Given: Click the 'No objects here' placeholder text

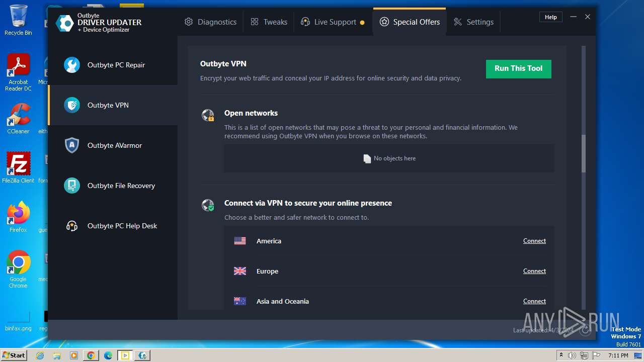Looking at the screenshot, I should tap(394, 158).
